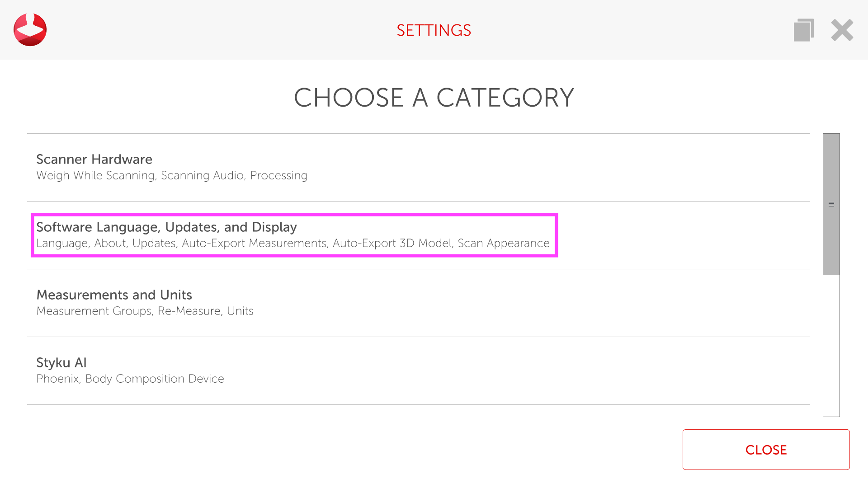Click the scrollbar grip lines icon
Image resolution: width=868 pixels, height=488 pixels.
831,204
